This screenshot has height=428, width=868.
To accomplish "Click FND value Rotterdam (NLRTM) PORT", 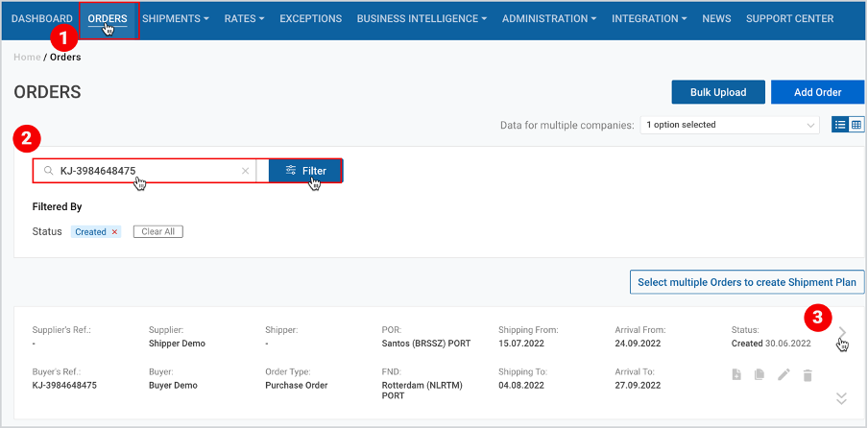I will coord(422,391).
